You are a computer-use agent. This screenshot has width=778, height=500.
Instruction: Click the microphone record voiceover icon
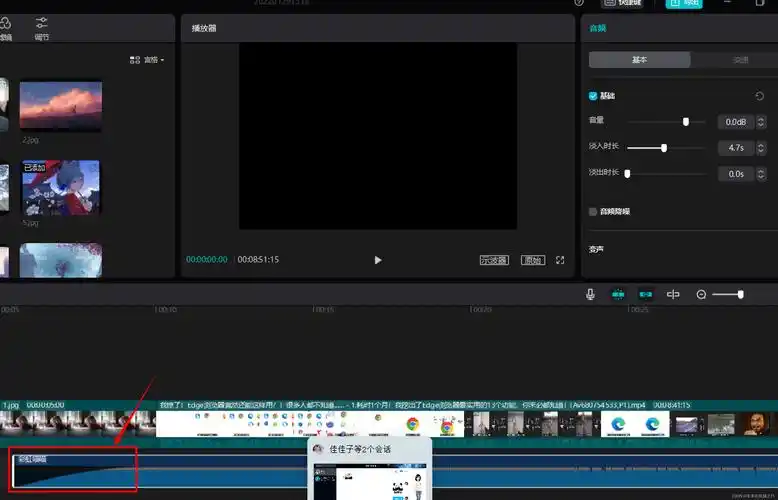coord(590,294)
